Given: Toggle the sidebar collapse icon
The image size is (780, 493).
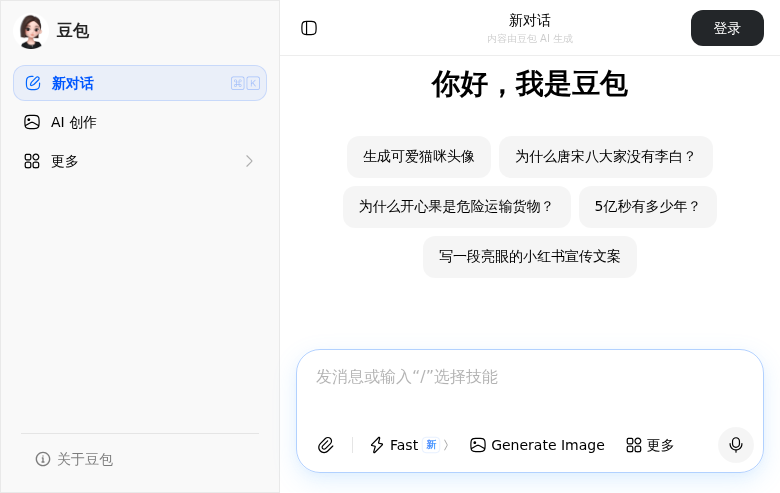Looking at the screenshot, I should [309, 28].
